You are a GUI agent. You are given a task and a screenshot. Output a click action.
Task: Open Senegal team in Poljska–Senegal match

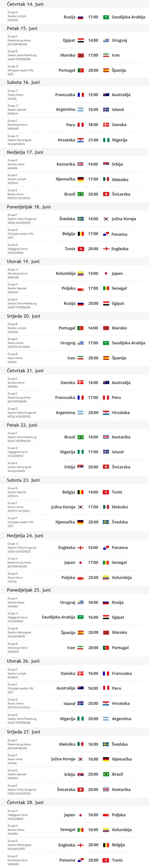coord(119,288)
